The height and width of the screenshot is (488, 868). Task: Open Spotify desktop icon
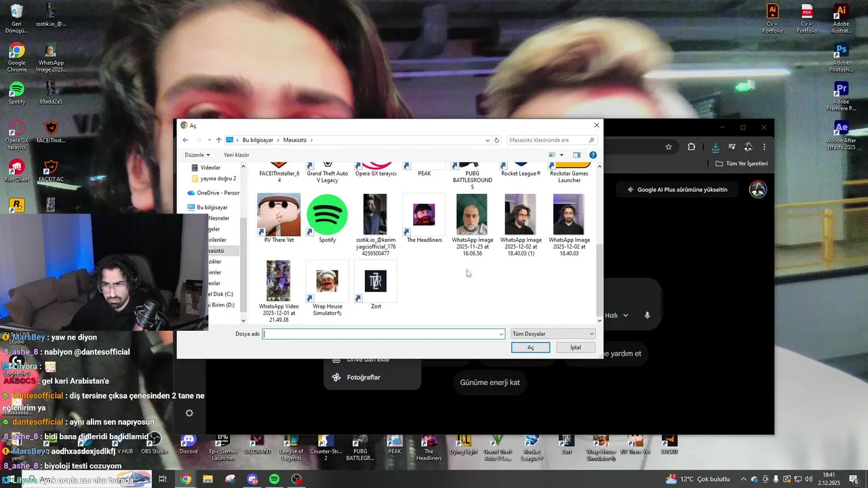click(x=17, y=94)
